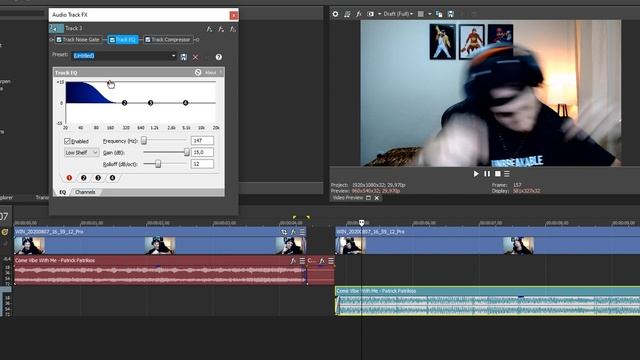
Task: Click the Rolloff value field showing 12
Action: [x=202, y=164]
